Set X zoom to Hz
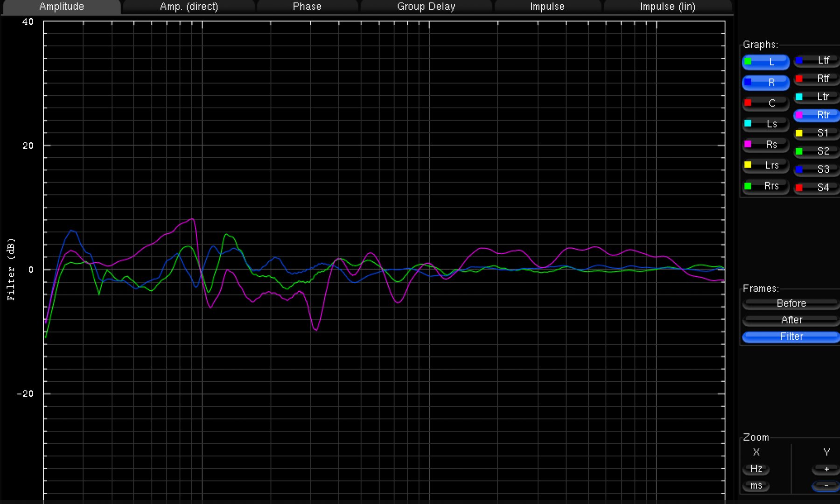 pos(756,469)
